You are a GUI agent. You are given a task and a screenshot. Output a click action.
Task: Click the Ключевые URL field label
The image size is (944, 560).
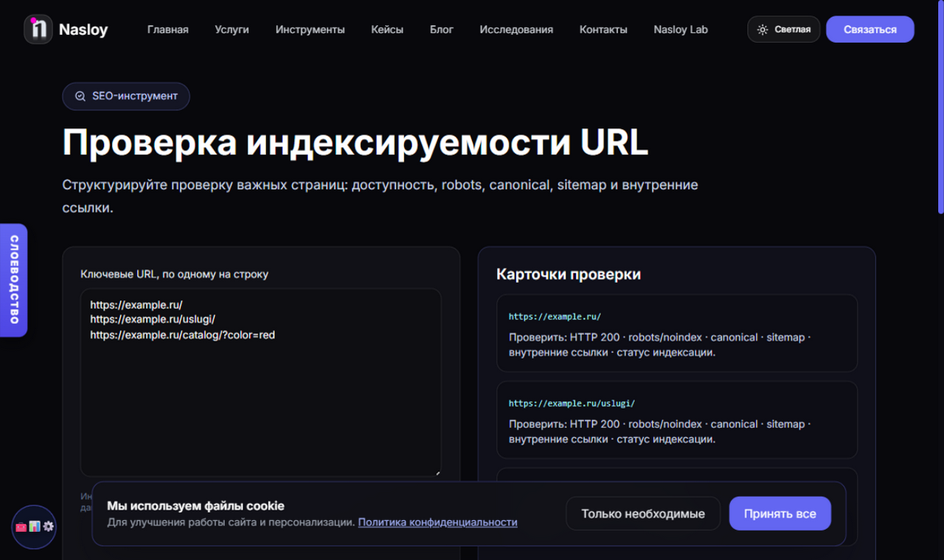175,274
